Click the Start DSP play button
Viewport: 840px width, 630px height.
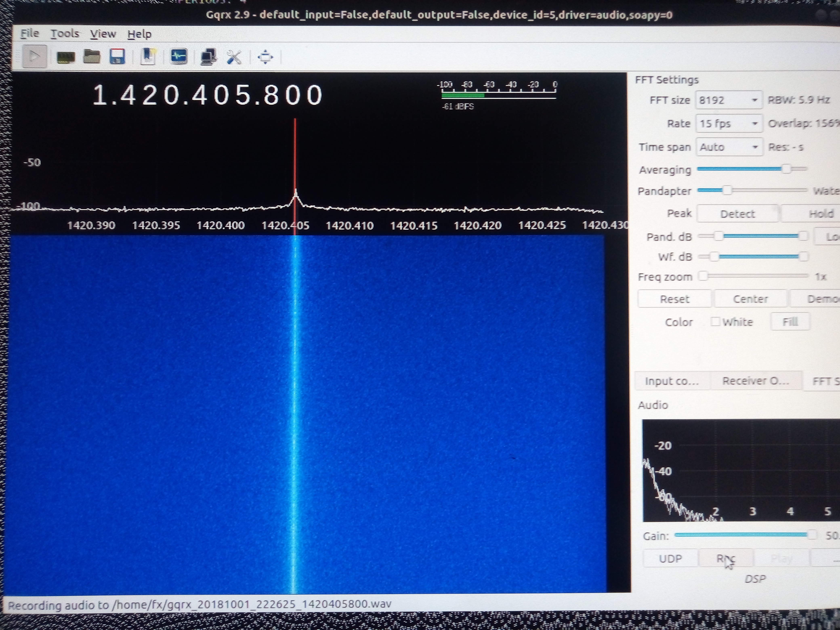(x=34, y=57)
